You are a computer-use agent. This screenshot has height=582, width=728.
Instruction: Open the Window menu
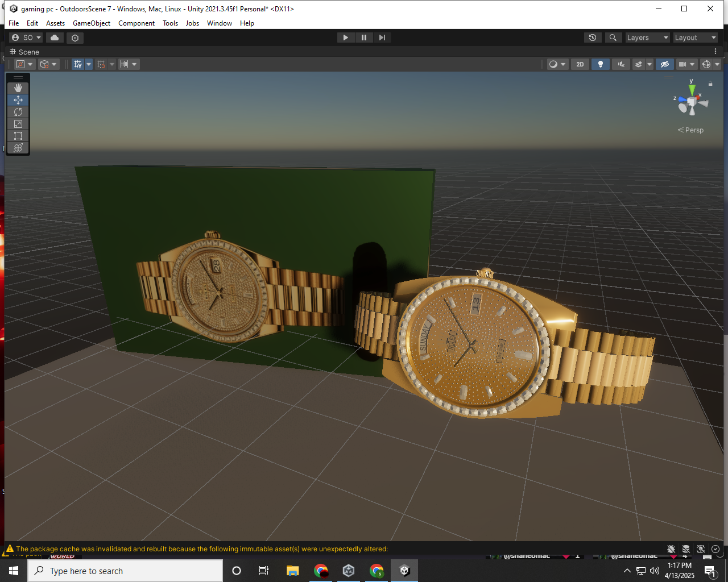pyautogui.click(x=220, y=23)
